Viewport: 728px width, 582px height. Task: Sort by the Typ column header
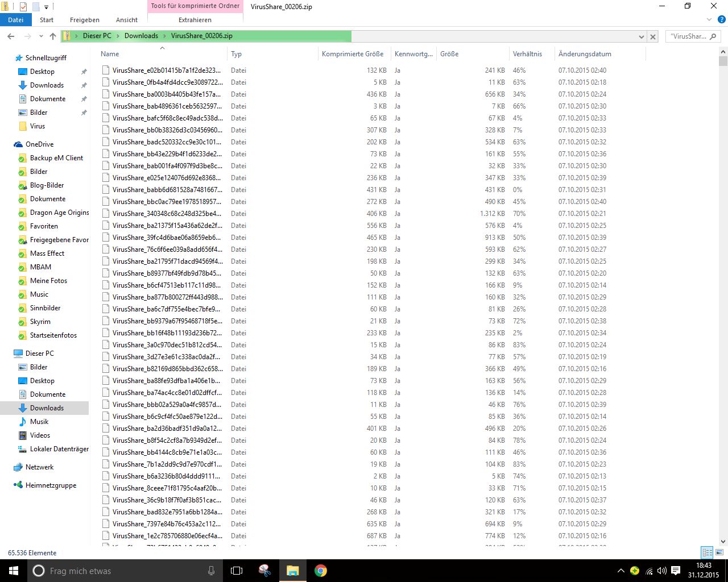[x=236, y=54]
